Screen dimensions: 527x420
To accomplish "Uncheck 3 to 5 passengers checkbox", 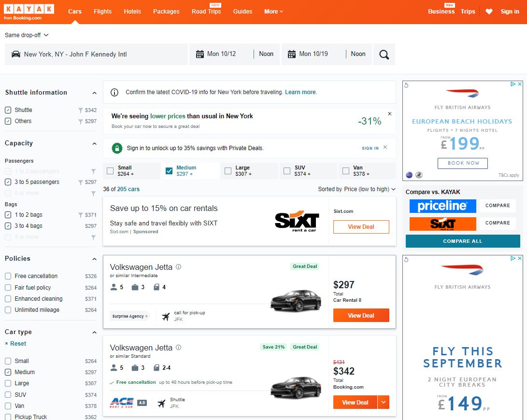I will click(8, 182).
